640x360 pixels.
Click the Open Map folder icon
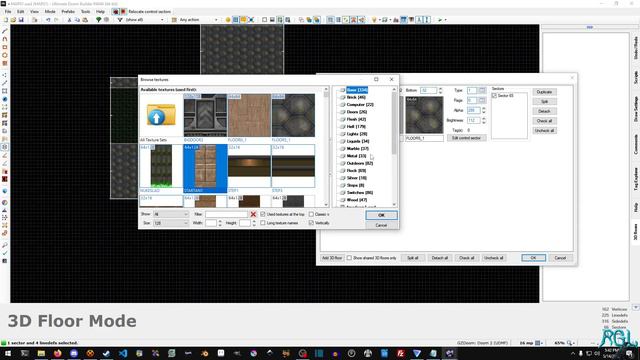13,20
